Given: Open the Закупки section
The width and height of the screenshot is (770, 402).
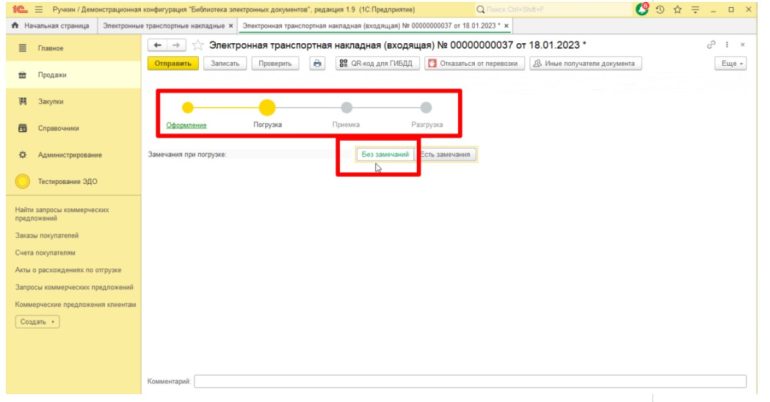Looking at the screenshot, I should 74,102.
